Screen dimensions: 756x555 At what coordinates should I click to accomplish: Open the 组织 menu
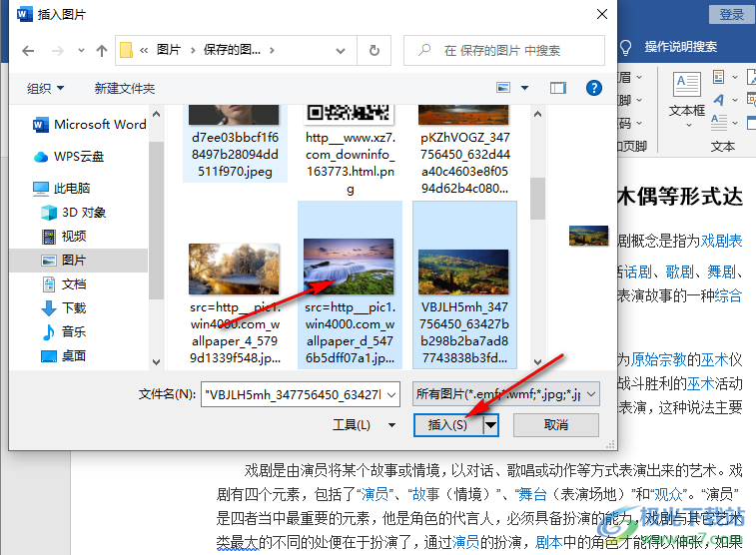click(45, 88)
